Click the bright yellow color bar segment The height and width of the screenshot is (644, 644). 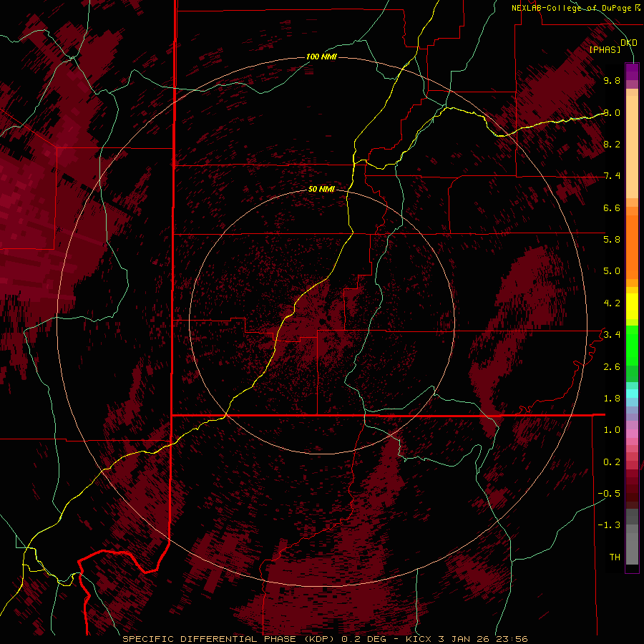pyautogui.click(x=632, y=306)
